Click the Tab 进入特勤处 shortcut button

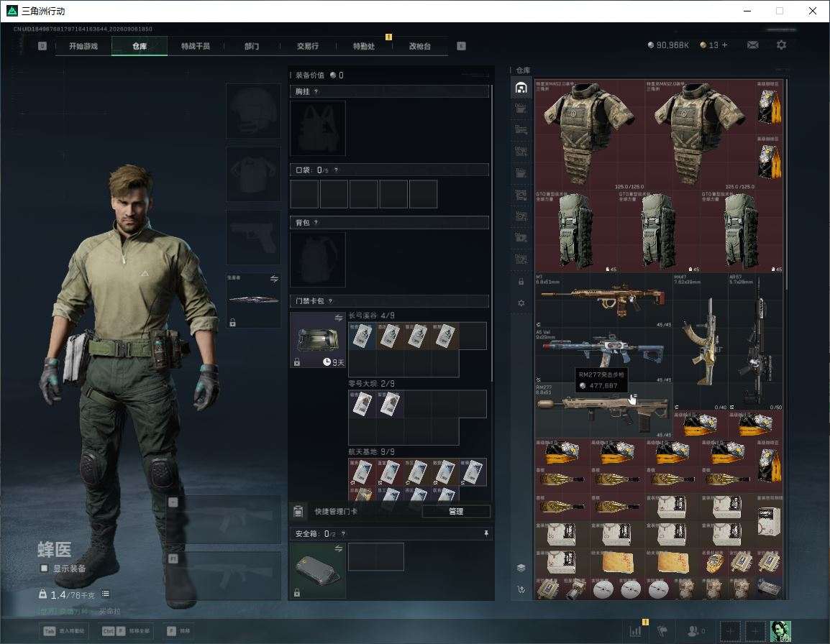click(x=63, y=631)
